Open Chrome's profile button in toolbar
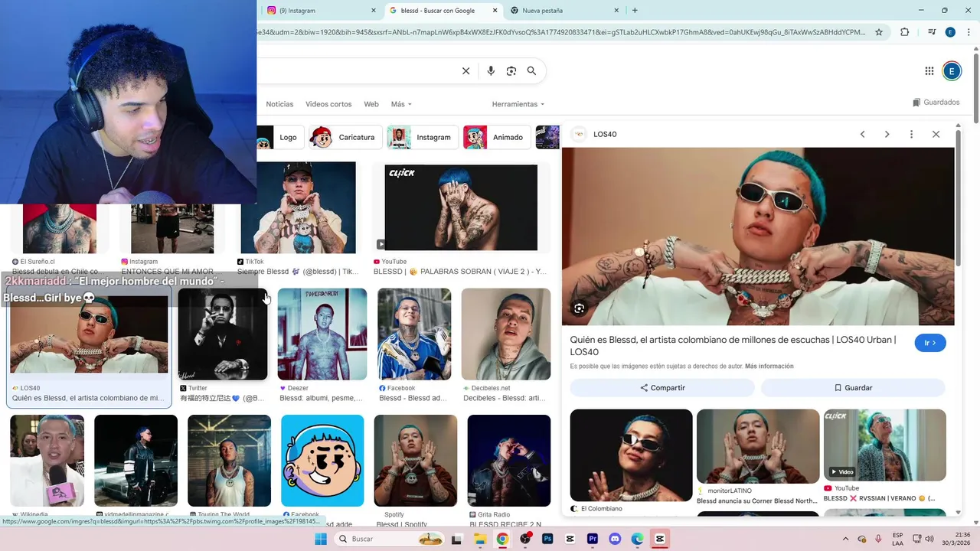This screenshot has height=551, width=980. [950, 32]
